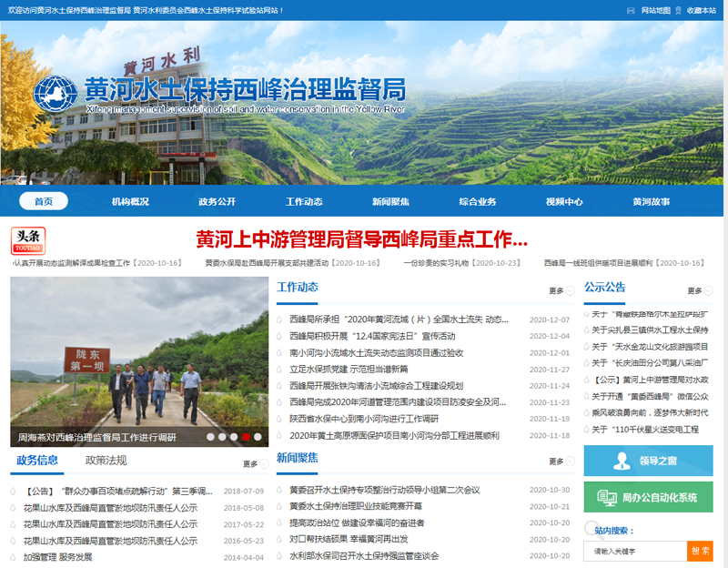Screen dimensions: 728x568
Task: Expand 更多 in the 新闻聚焦 section
Action: coord(559,461)
